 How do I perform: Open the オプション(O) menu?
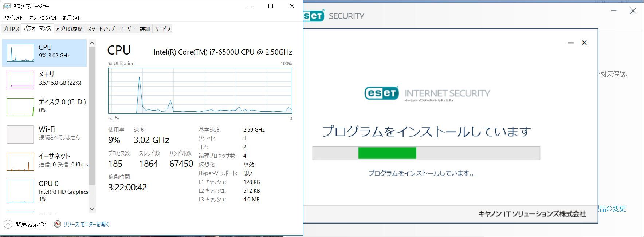tap(43, 17)
